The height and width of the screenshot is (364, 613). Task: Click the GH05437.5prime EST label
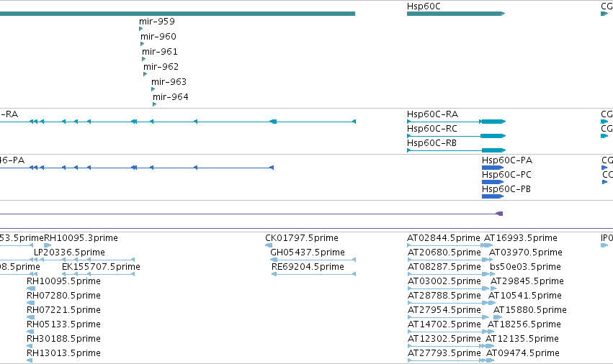[308, 252]
